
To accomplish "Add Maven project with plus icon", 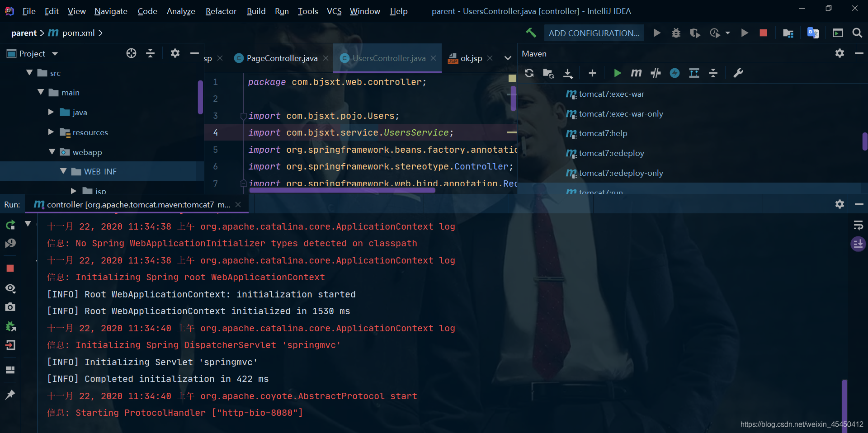I will pos(592,73).
